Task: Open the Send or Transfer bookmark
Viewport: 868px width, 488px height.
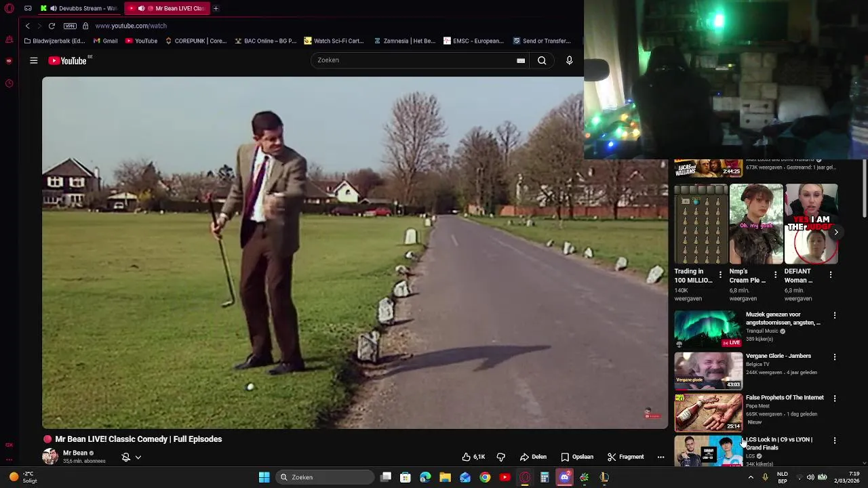Action: coord(542,41)
